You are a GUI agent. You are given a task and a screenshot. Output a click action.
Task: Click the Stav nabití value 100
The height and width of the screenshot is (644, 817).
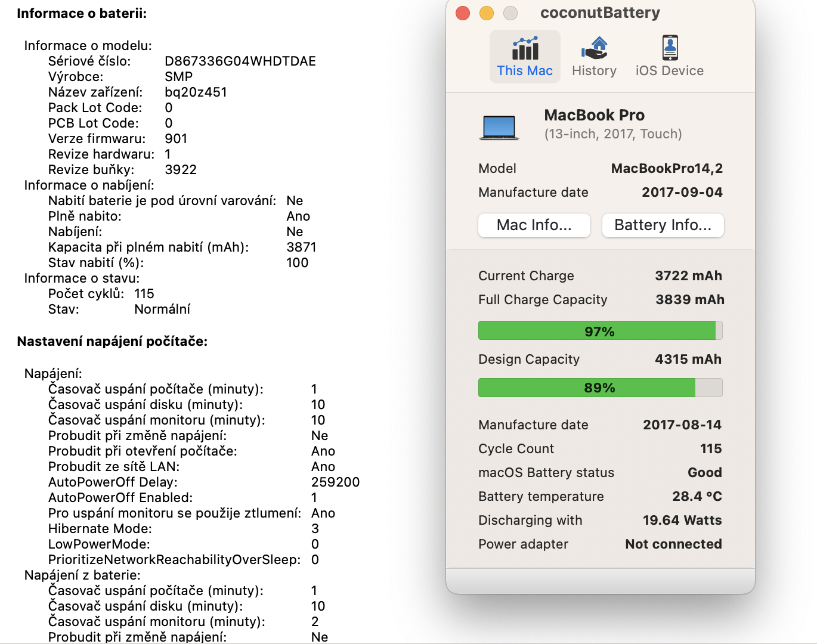(297, 263)
